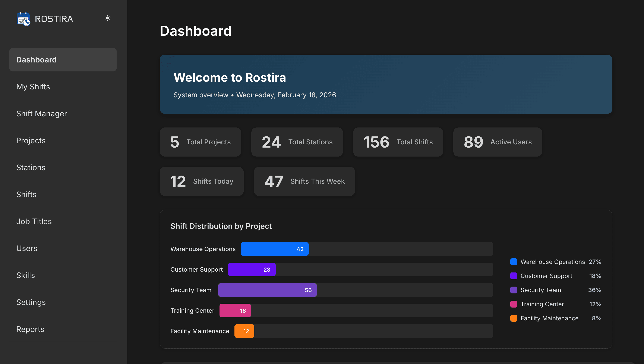Open Settings from the sidebar

pyautogui.click(x=31, y=302)
